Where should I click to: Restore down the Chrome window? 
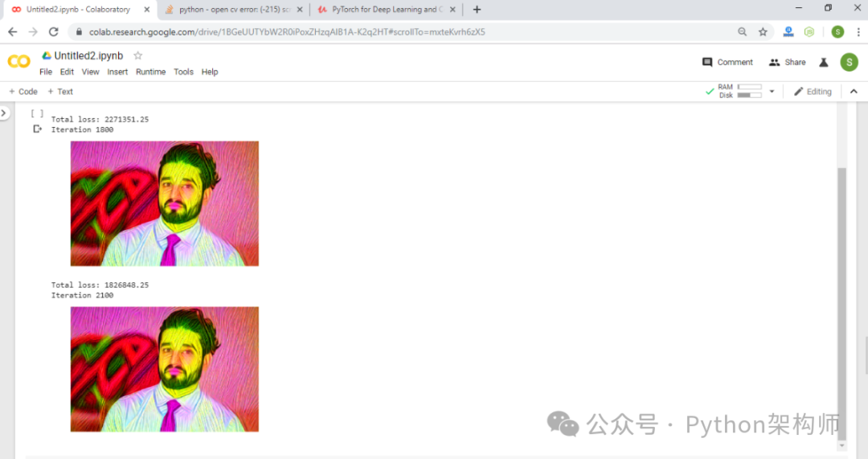coord(828,8)
